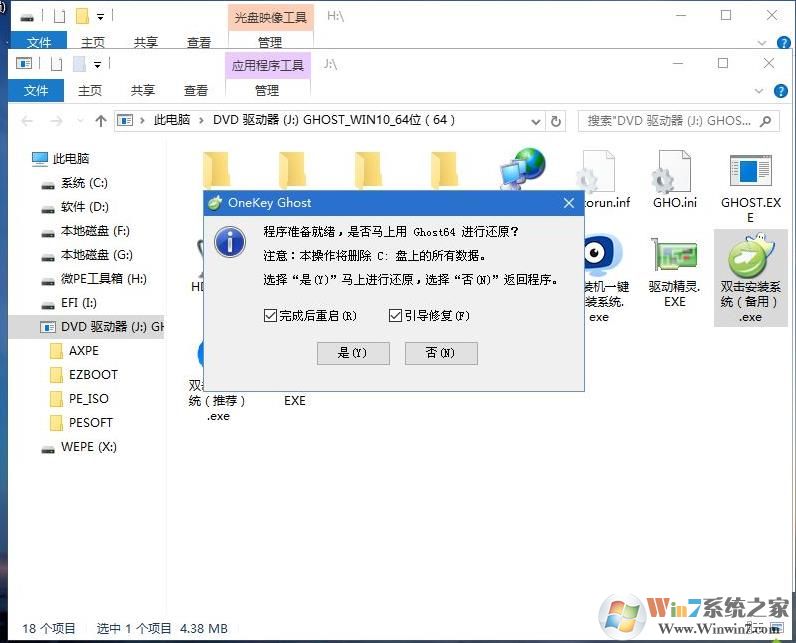Screen dimensions: 796x643
Task: Select 微PE工具箱 (H:) in tree
Action: point(103,279)
